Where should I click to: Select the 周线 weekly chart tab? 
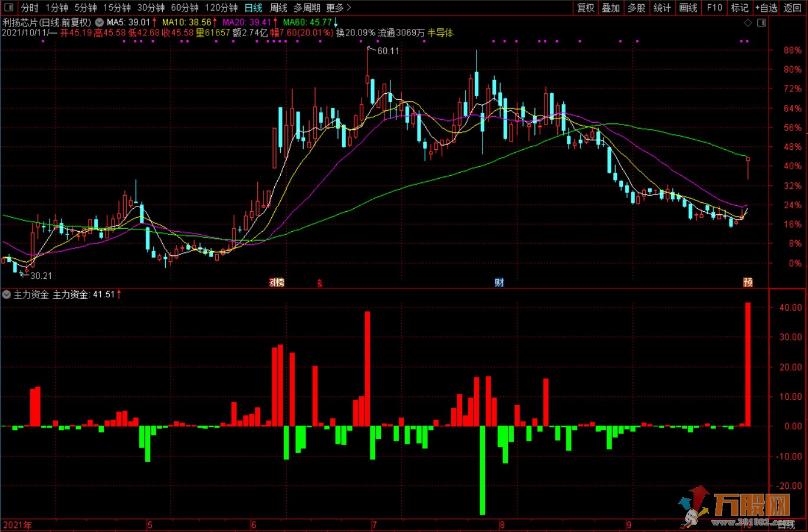278,8
